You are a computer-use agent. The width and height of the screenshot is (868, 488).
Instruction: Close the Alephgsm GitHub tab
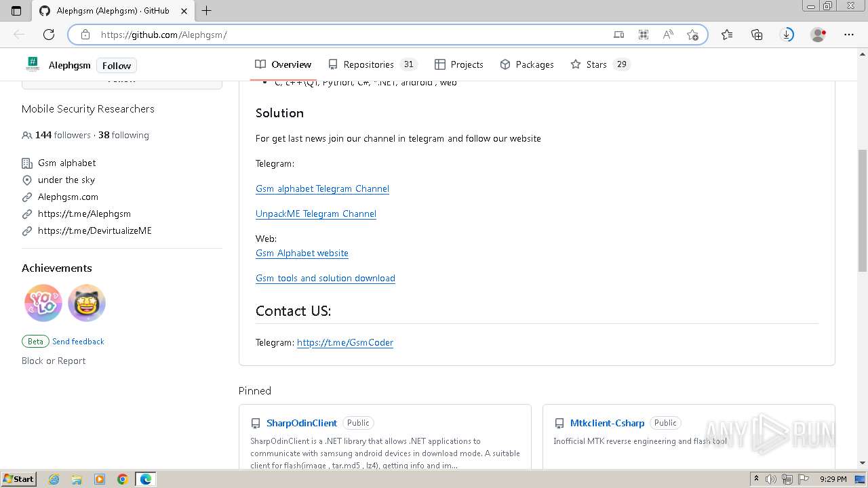184,11
